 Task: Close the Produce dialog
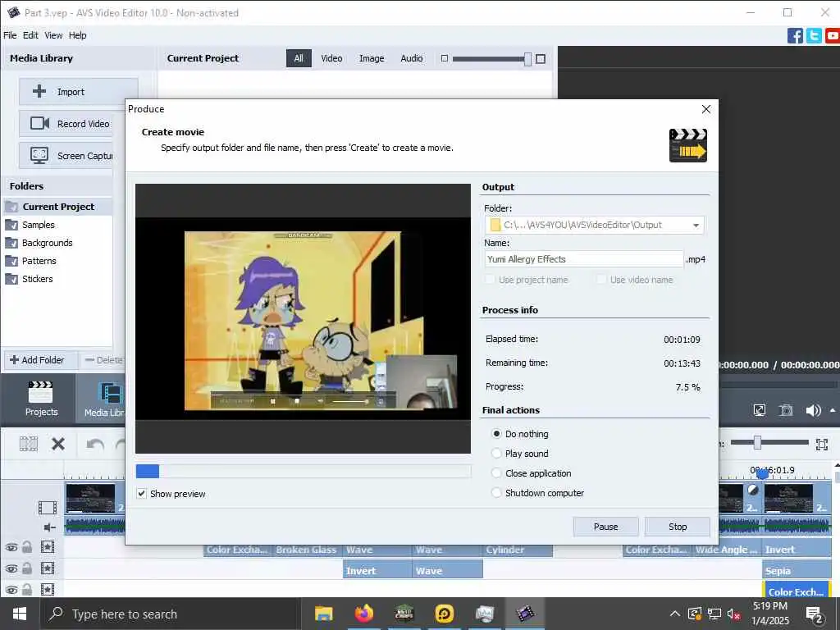pyautogui.click(x=706, y=109)
